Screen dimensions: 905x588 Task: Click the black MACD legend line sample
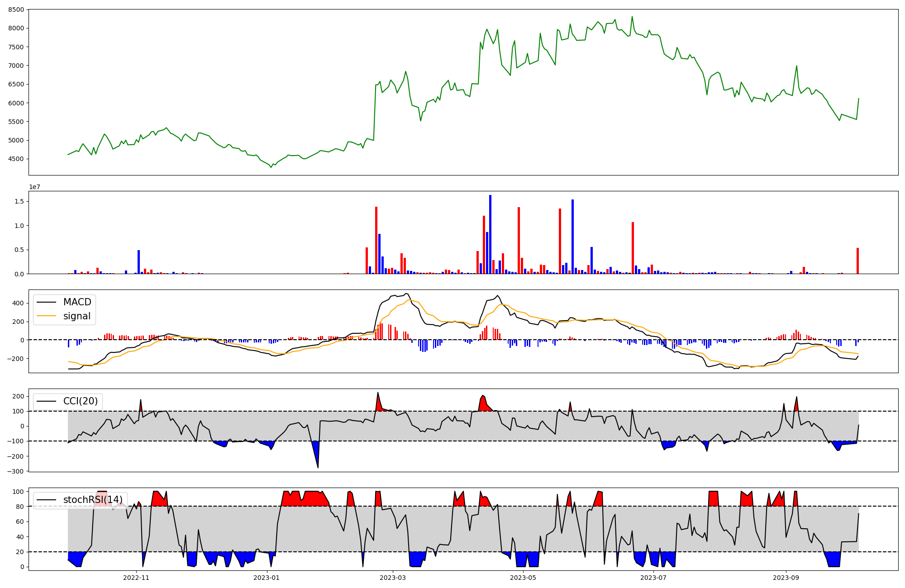coord(47,302)
